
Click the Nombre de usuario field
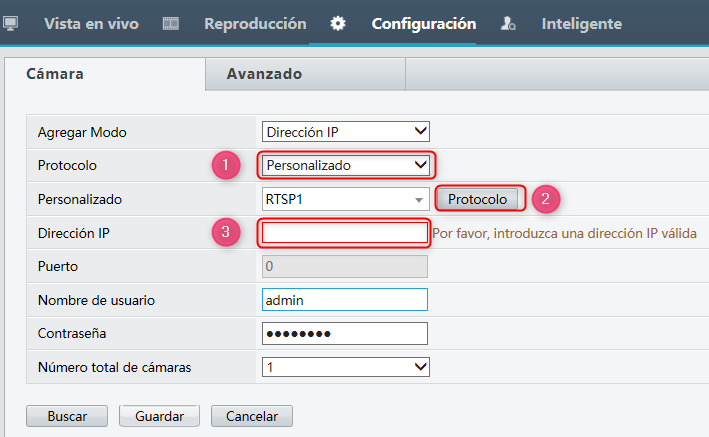[x=345, y=300]
